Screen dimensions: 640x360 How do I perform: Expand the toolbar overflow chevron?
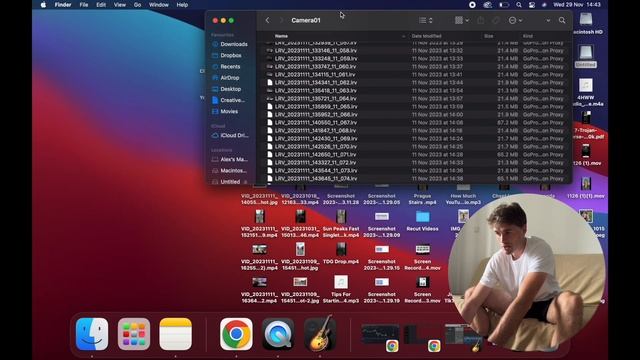click(548, 20)
